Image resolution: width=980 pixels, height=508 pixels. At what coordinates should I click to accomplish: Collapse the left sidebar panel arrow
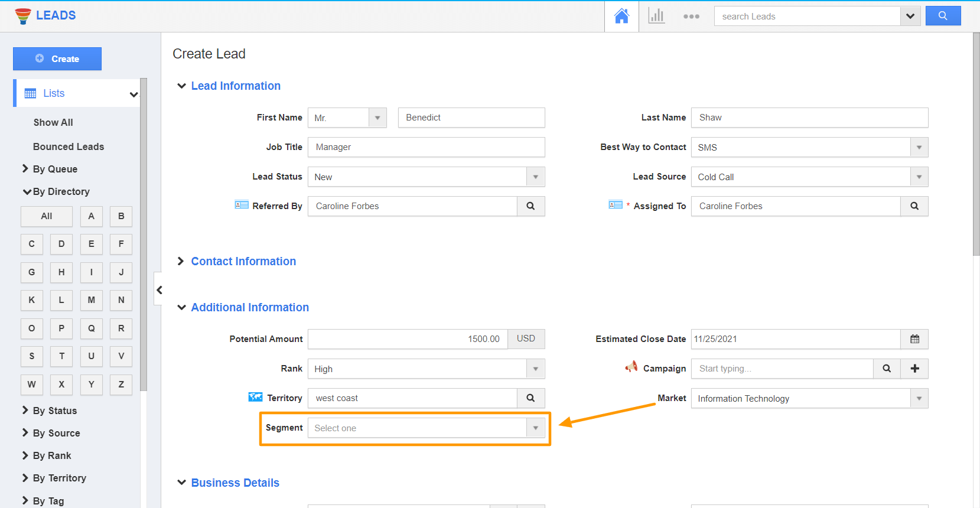159,289
